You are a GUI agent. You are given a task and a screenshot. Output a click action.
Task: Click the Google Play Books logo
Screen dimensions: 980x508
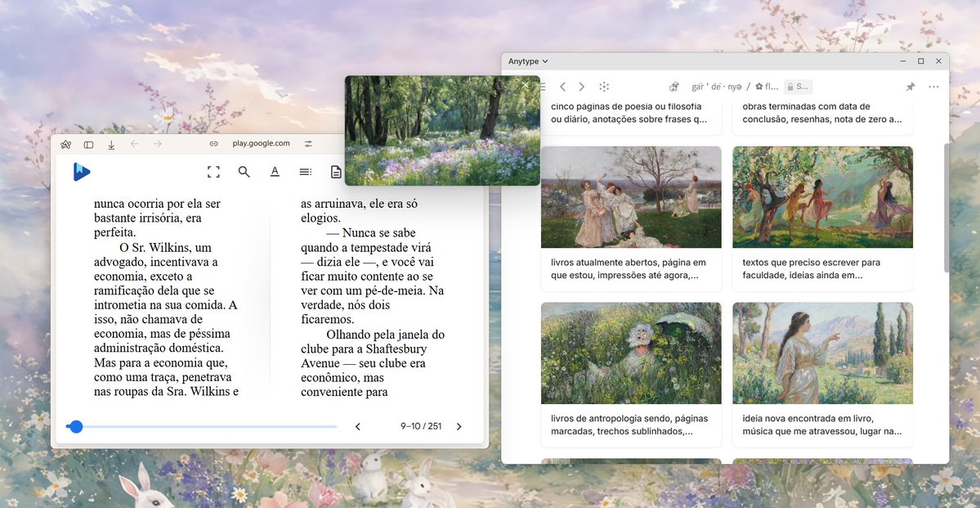pyautogui.click(x=81, y=172)
